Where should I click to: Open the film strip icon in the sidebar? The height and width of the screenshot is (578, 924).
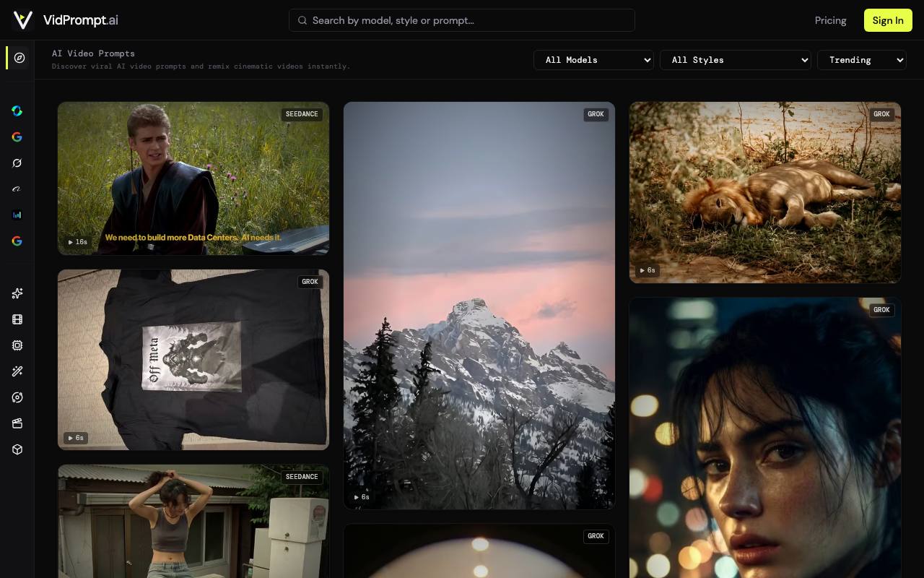(17, 319)
